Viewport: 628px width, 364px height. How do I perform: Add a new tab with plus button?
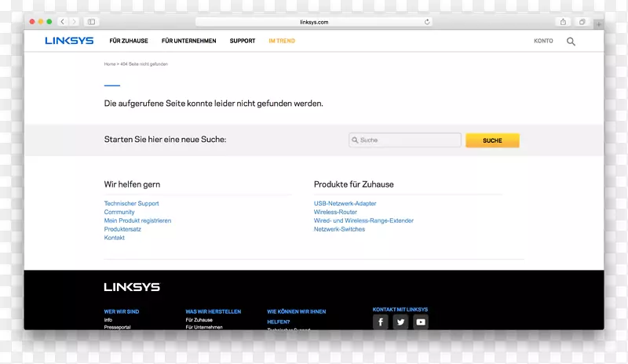click(599, 24)
